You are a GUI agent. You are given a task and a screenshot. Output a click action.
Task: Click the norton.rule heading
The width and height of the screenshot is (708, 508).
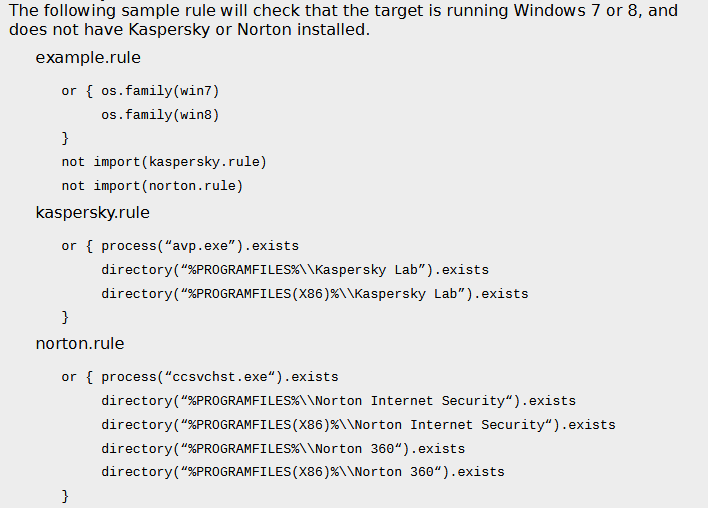pos(80,344)
